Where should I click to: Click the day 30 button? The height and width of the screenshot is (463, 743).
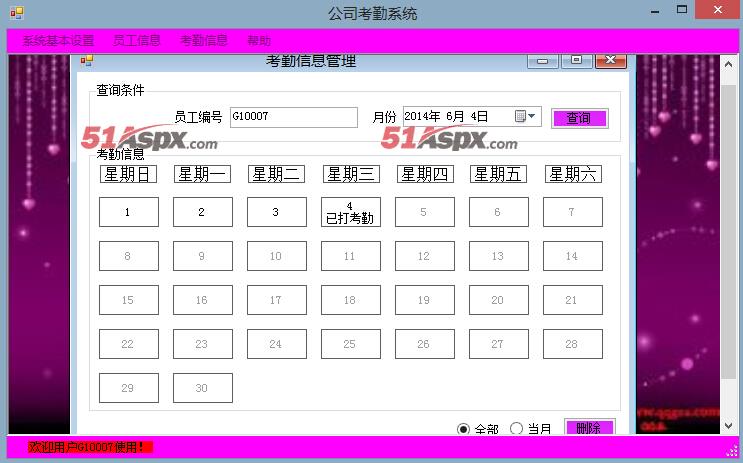coord(203,388)
